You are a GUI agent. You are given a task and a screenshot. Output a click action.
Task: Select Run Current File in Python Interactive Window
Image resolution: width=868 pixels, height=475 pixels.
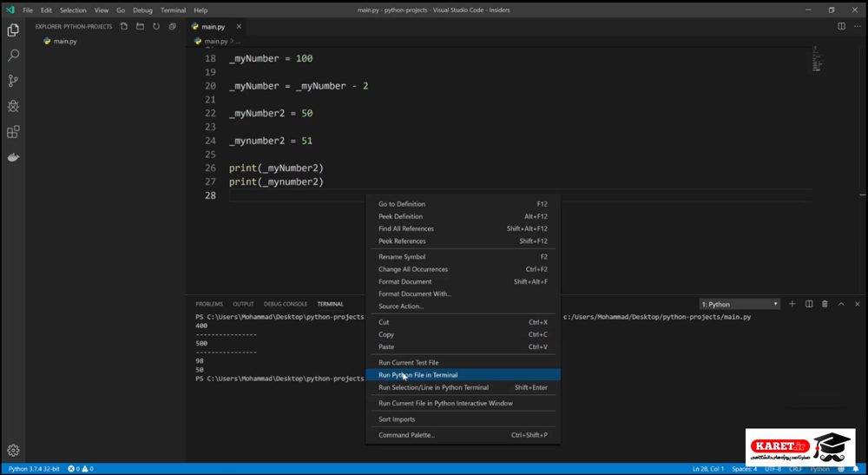(463, 403)
